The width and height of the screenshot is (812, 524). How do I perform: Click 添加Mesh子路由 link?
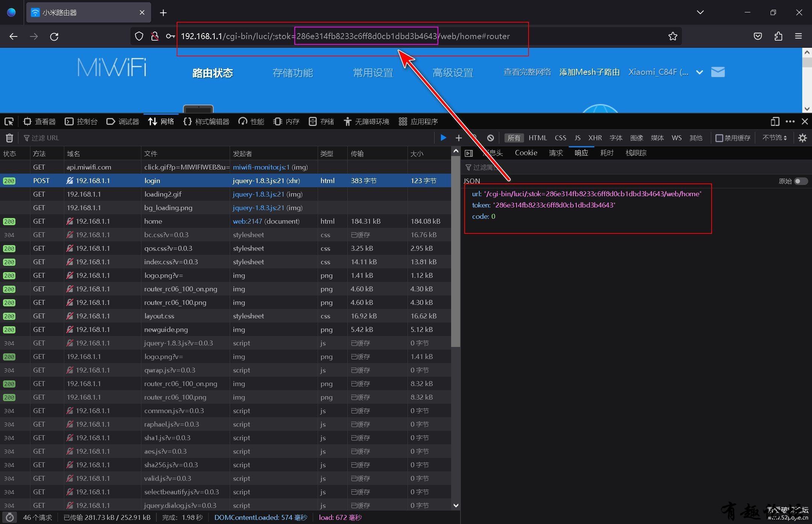pos(589,72)
